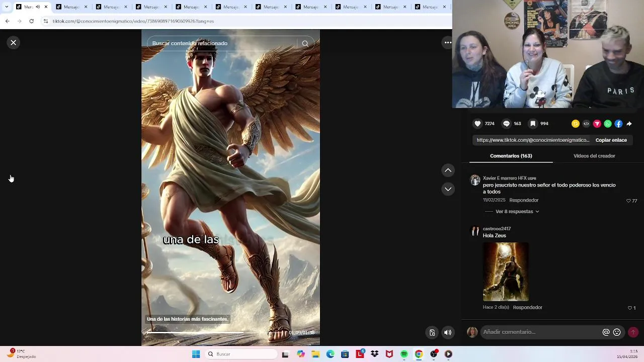Click the tiktok.com address bar URL
The image size is (644, 362).
(133, 21)
